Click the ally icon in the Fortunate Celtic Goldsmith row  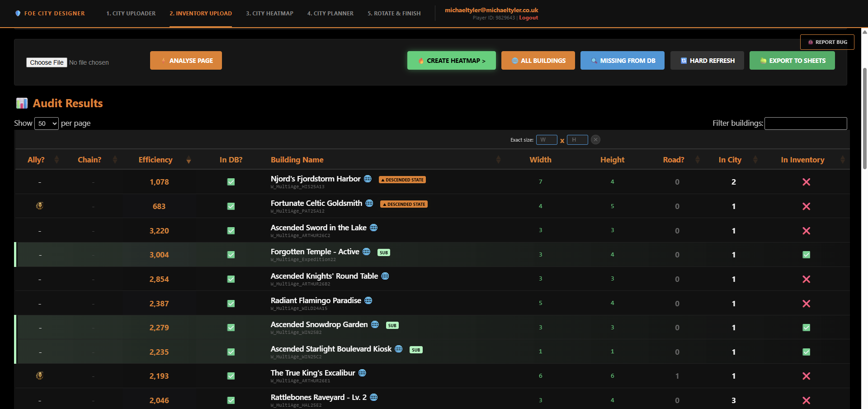click(40, 206)
